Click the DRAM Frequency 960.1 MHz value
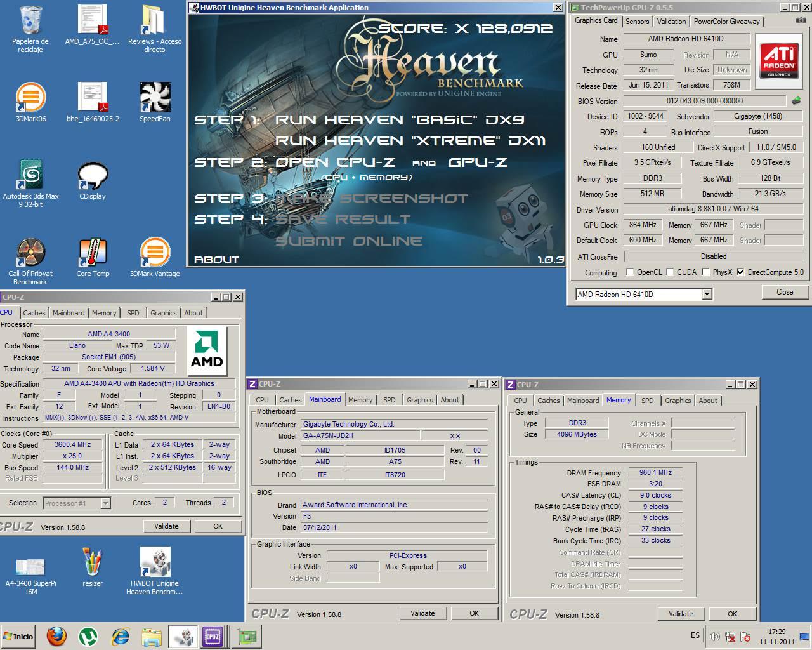Viewport: 812px width, 650px height. (x=655, y=472)
